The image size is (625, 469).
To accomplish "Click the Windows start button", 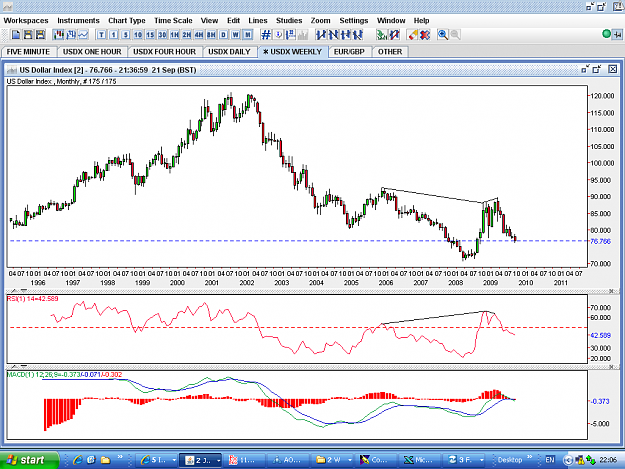I will click(x=29, y=460).
